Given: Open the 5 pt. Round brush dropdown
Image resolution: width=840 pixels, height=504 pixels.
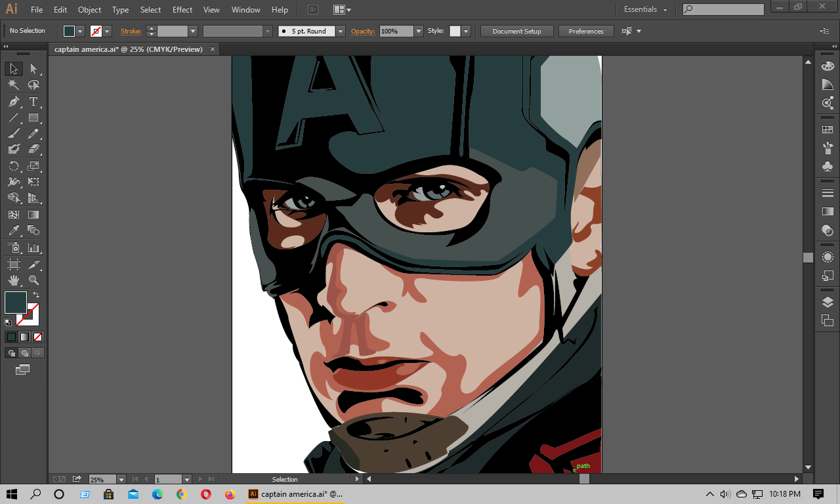Looking at the screenshot, I should pyautogui.click(x=341, y=31).
